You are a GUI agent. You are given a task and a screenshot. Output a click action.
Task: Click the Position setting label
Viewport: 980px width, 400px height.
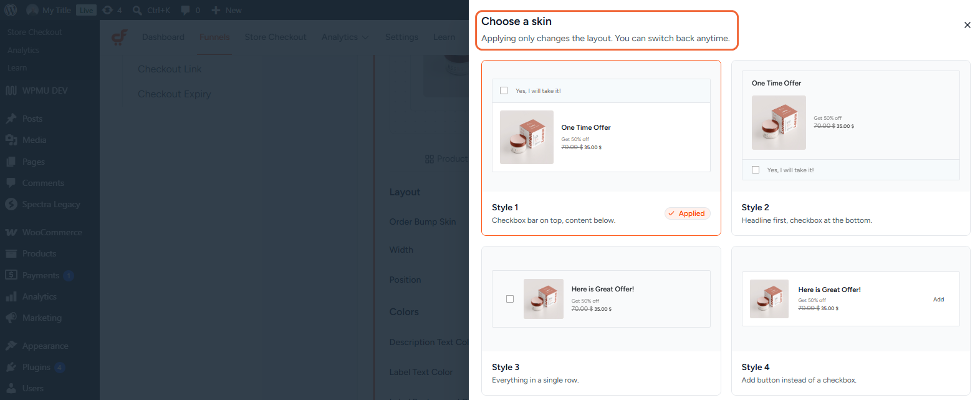pos(405,280)
